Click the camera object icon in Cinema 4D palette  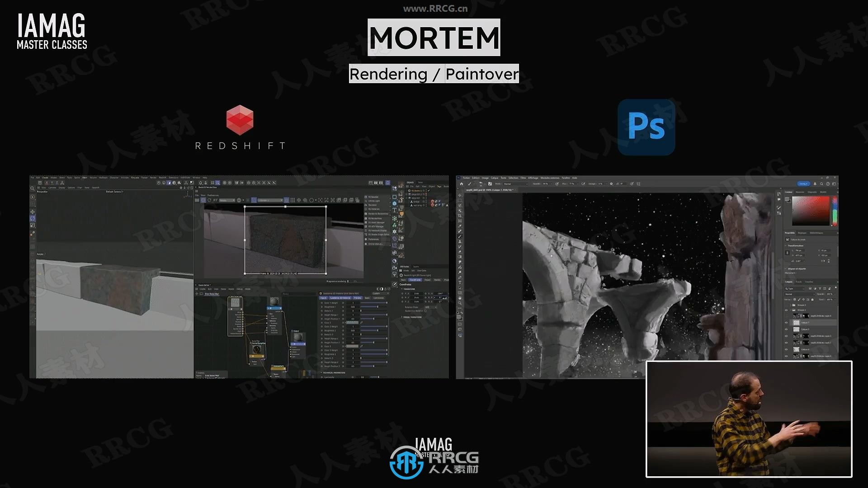pos(394,267)
